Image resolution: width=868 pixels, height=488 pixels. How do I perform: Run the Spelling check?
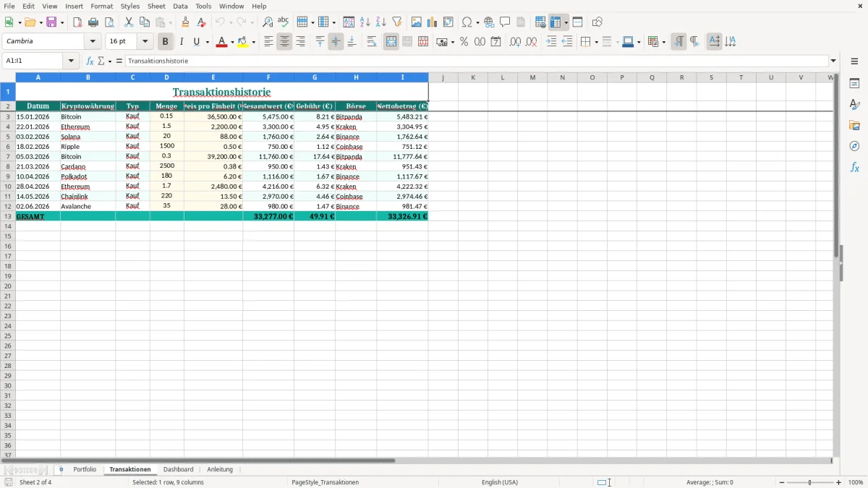coord(284,22)
